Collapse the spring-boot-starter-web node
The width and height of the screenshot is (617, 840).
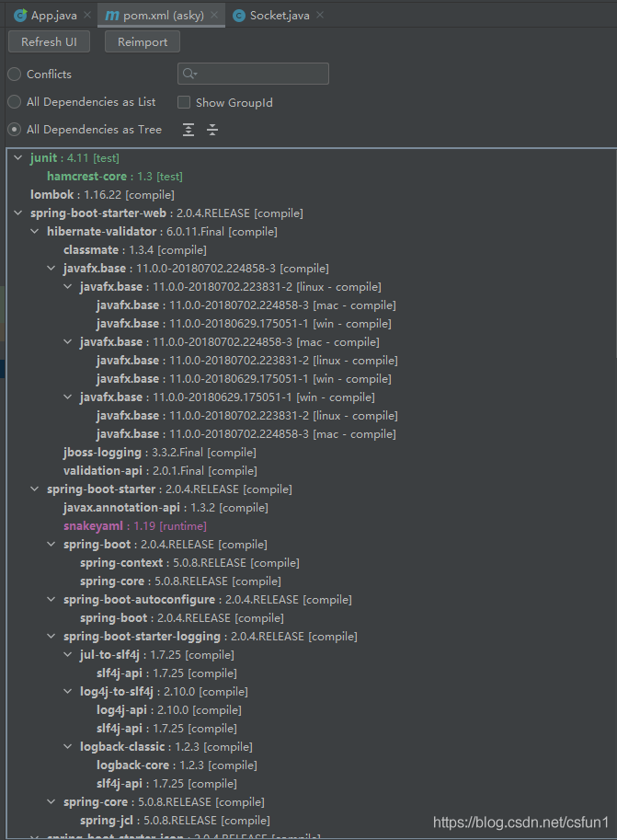[x=18, y=213]
